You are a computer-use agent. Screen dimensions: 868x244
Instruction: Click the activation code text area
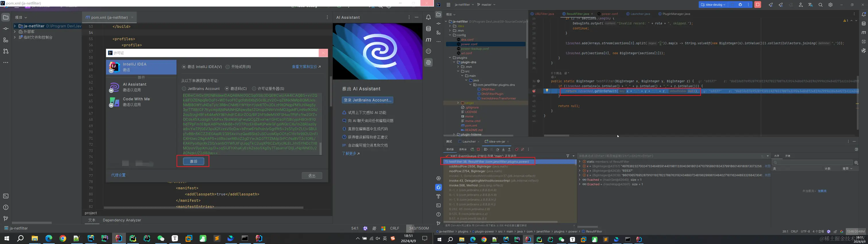(250, 124)
